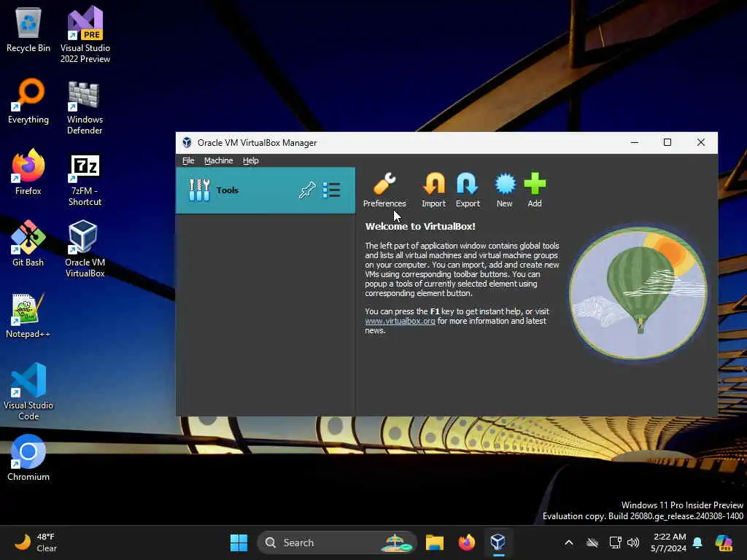Open the notification bell icon
Image resolution: width=747 pixels, height=560 pixels.
click(x=697, y=542)
